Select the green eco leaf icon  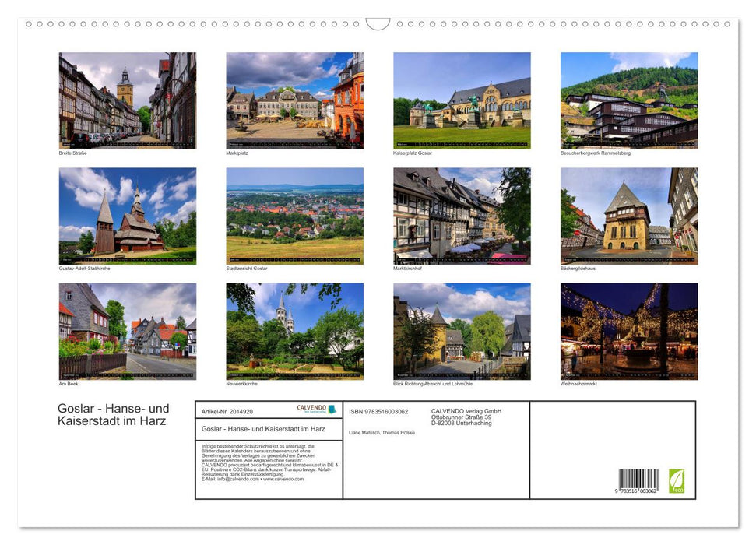coord(677,483)
